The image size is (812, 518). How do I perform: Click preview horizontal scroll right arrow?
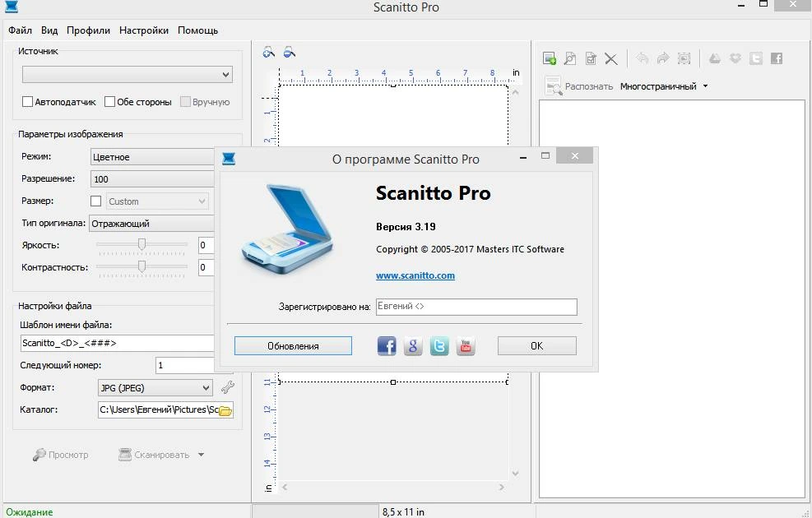pos(501,487)
